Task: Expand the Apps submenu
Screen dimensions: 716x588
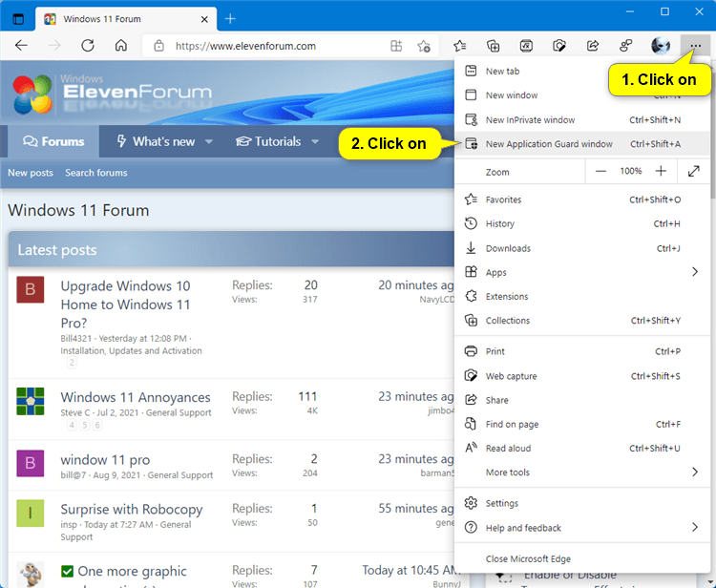Action: click(582, 273)
